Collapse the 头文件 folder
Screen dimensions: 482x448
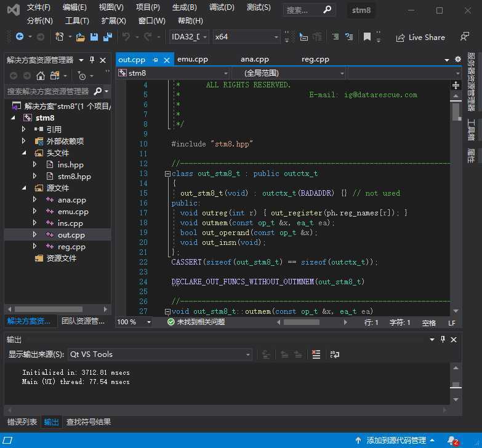[24, 153]
